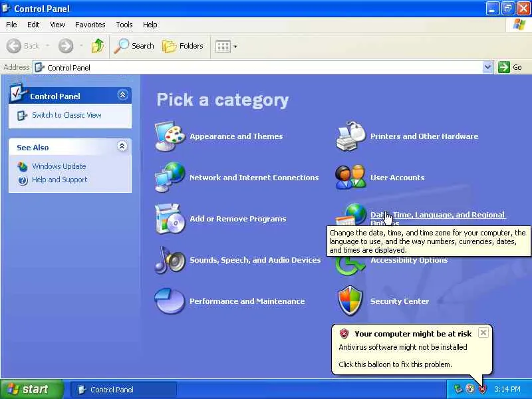
Task: Click the Security Center text link
Action: tap(400, 301)
